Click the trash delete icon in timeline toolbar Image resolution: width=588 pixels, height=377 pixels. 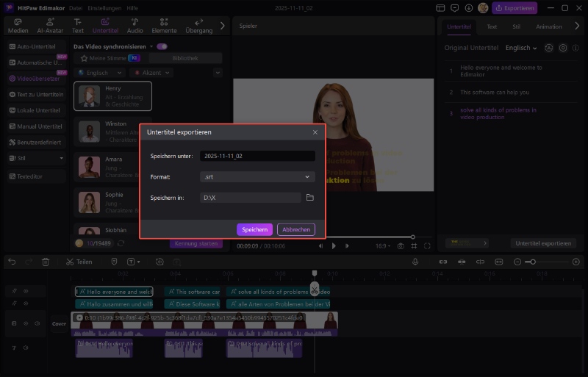(46, 262)
